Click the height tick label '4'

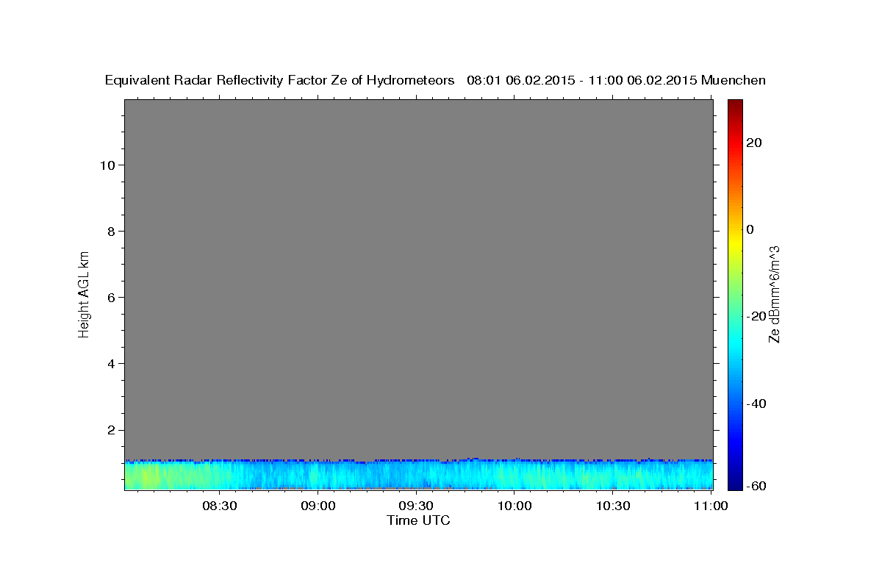[x=112, y=364]
